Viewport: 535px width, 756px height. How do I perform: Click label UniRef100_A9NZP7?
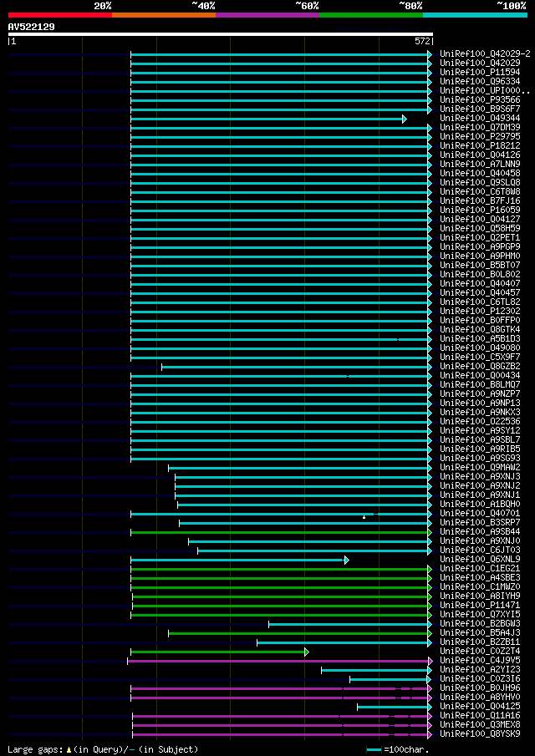tap(480, 394)
